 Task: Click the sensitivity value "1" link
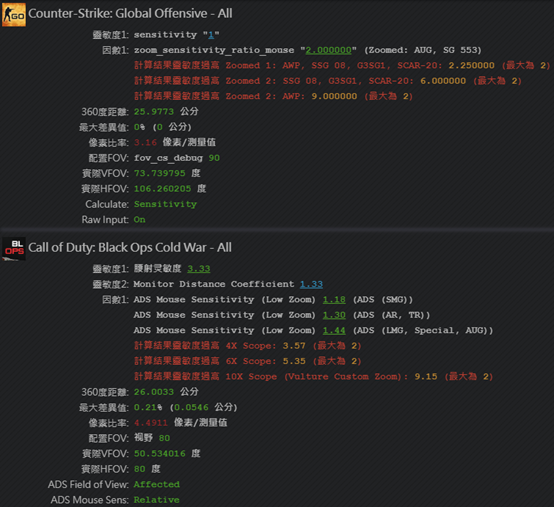coord(211,35)
